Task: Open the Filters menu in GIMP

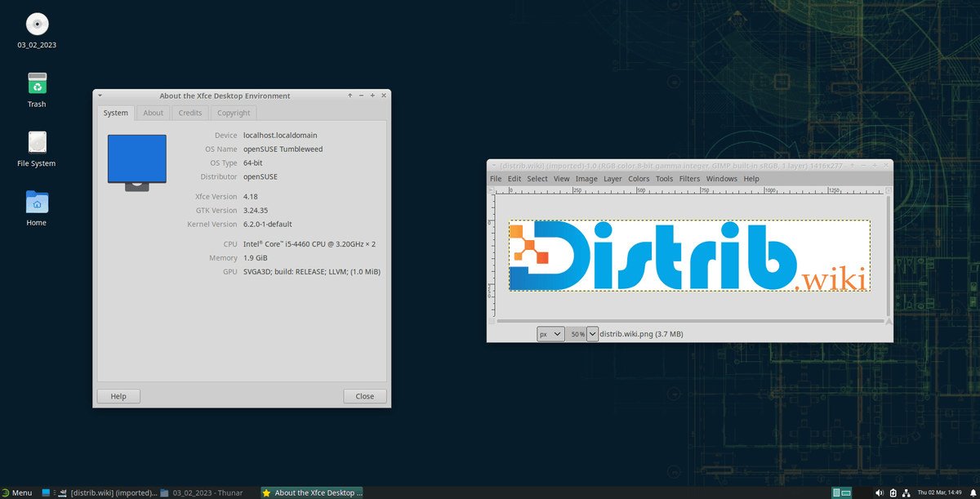Action: coord(690,179)
